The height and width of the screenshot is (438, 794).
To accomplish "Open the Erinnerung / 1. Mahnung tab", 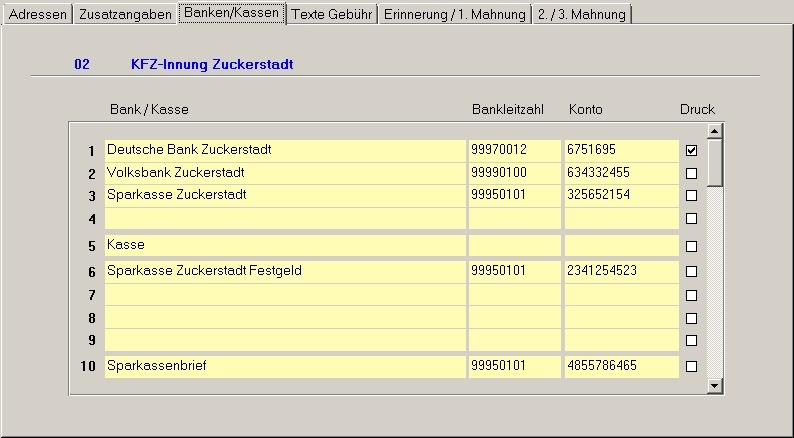I will [x=454, y=14].
